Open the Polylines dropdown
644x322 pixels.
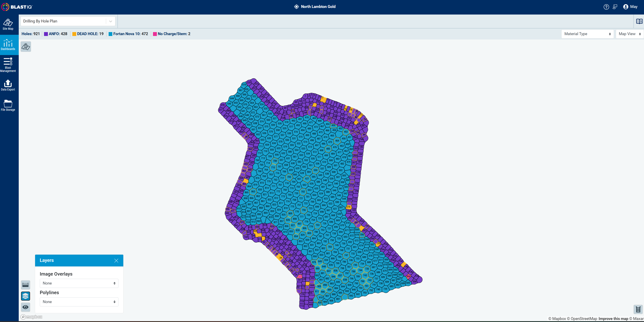79,302
